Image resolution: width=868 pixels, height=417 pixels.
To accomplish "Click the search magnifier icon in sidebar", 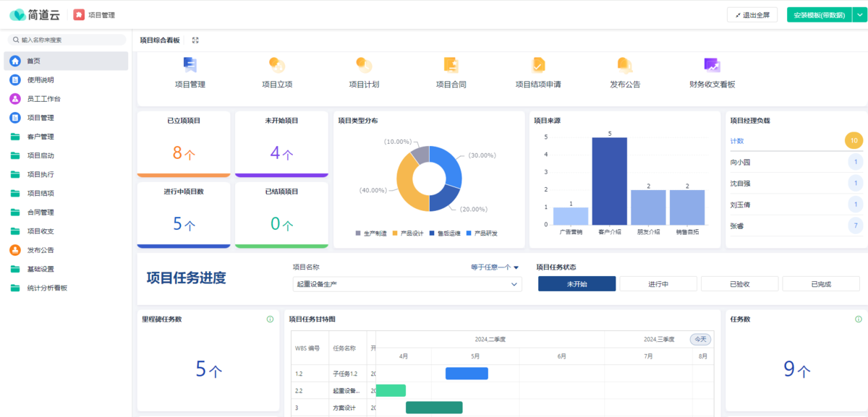I will tap(16, 40).
